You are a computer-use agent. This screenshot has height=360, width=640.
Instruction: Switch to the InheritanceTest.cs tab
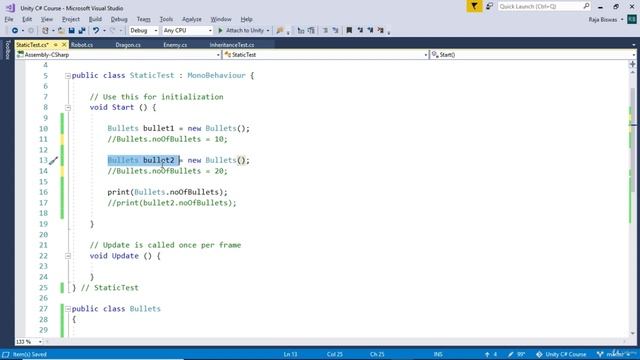pos(232,45)
